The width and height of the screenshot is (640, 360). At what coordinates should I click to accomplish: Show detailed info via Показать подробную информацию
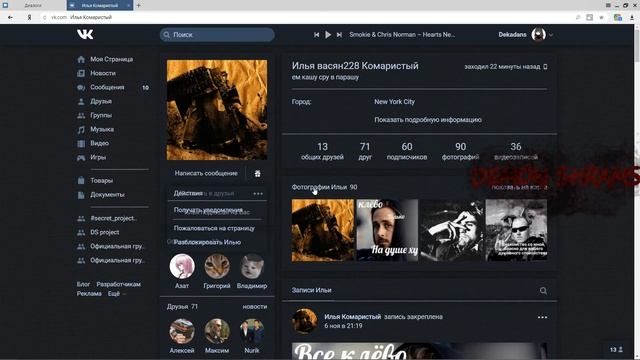428,120
